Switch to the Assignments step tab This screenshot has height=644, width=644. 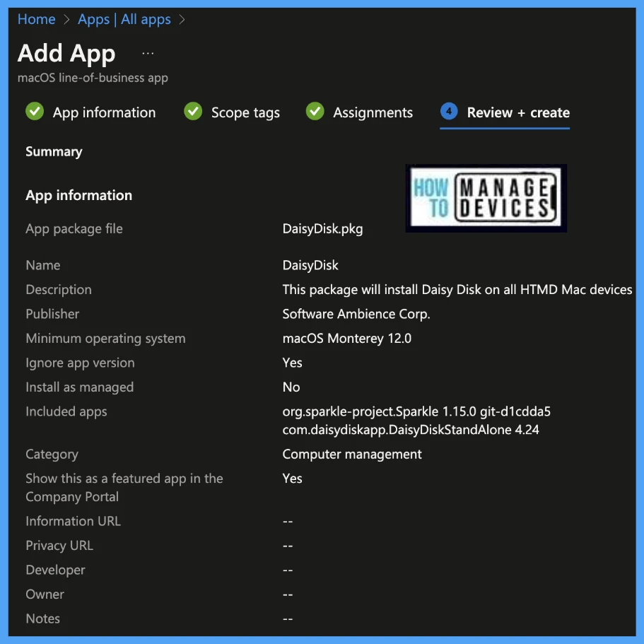pos(359,112)
